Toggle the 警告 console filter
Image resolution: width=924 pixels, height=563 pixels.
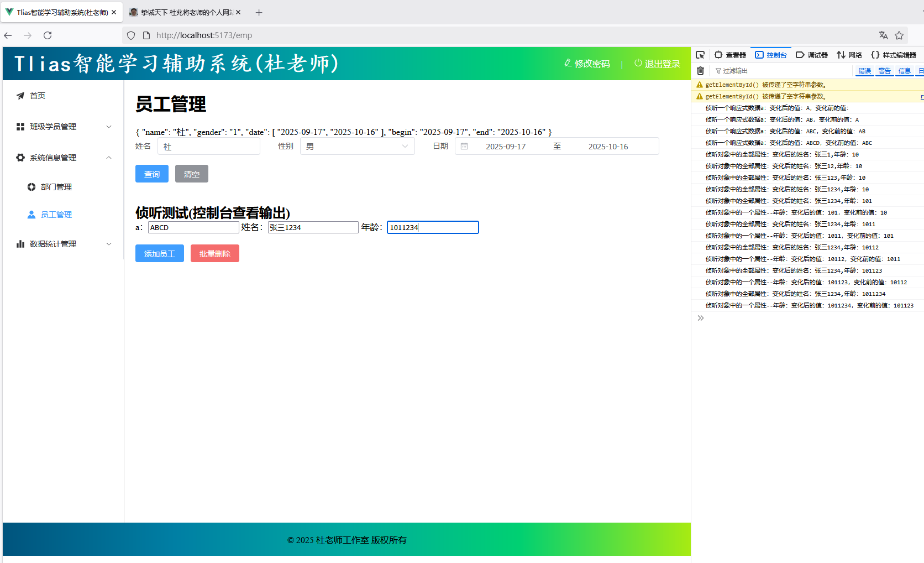coord(884,71)
